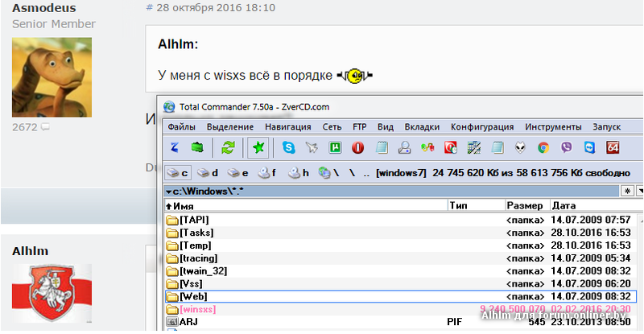This screenshot has height=334, width=644.
Task: Sort files by Размер column
Action: pyautogui.click(x=527, y=205)
